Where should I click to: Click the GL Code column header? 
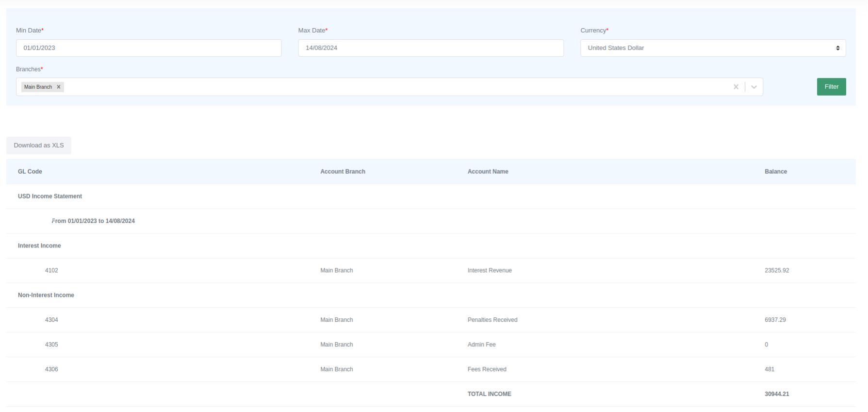tap(30, 172)
